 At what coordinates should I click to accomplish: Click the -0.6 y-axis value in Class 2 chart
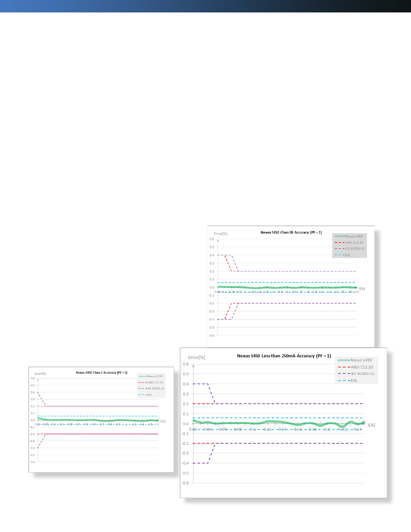[x=32, y=462]
